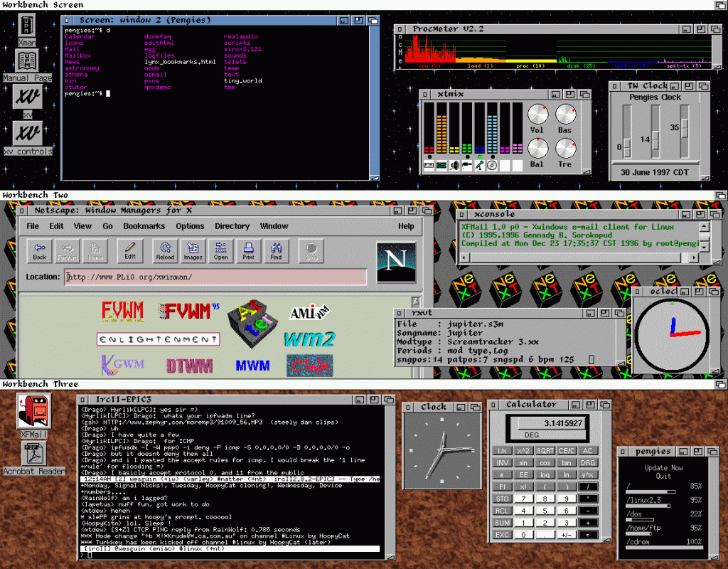
Task: Expand the Directory menu in Netscape
Action: [232, 226]
